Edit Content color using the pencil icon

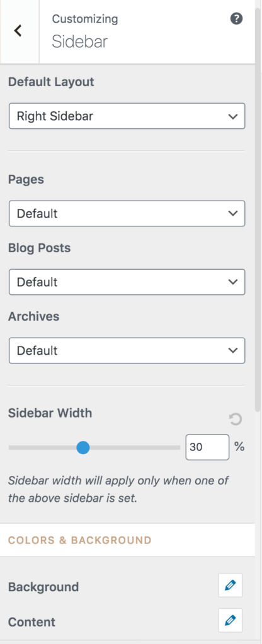coord(231,620)
